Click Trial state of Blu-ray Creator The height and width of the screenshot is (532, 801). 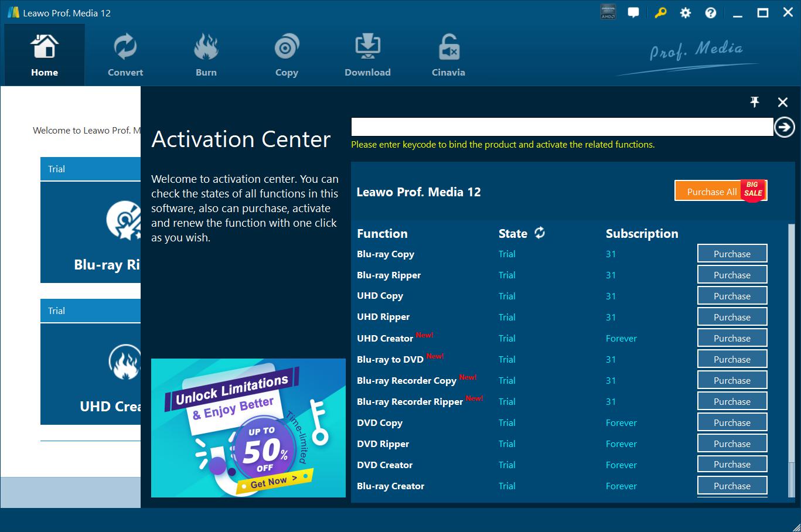(507, 486)
